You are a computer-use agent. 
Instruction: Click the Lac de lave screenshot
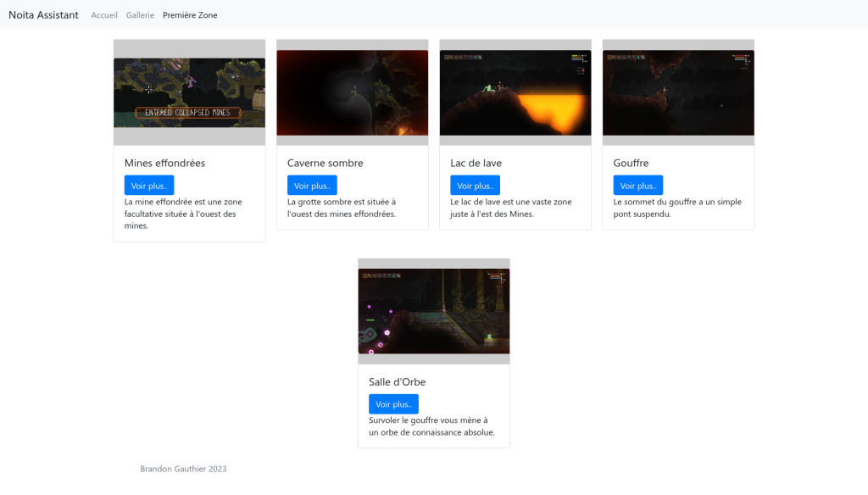tap(515, 92)
